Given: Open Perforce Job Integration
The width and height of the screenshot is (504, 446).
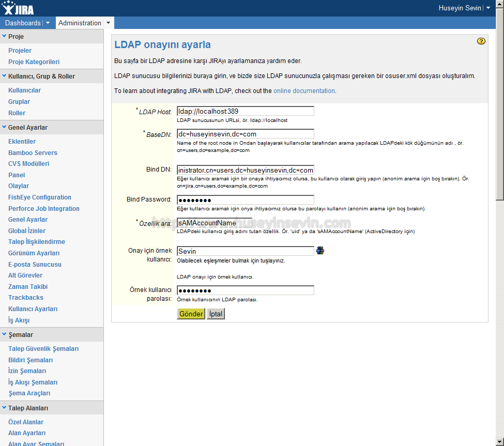Looking at the screenshot, I should click(x=44, y=209).
